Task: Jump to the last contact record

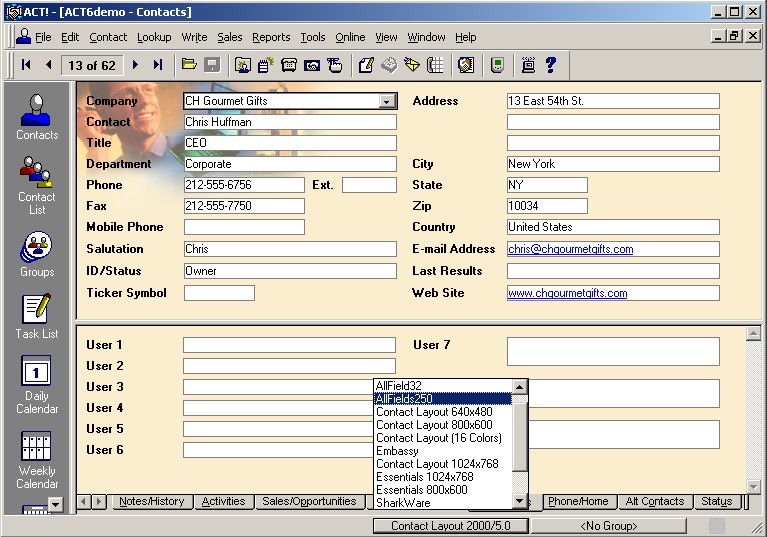Action: pyautogui.click(x=158, y=65)
